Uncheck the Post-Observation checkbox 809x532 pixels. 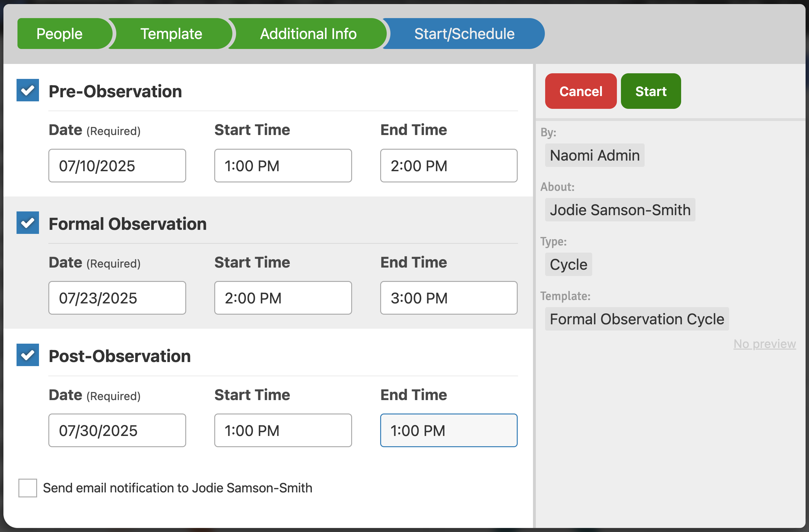click(x=27, y=355)
